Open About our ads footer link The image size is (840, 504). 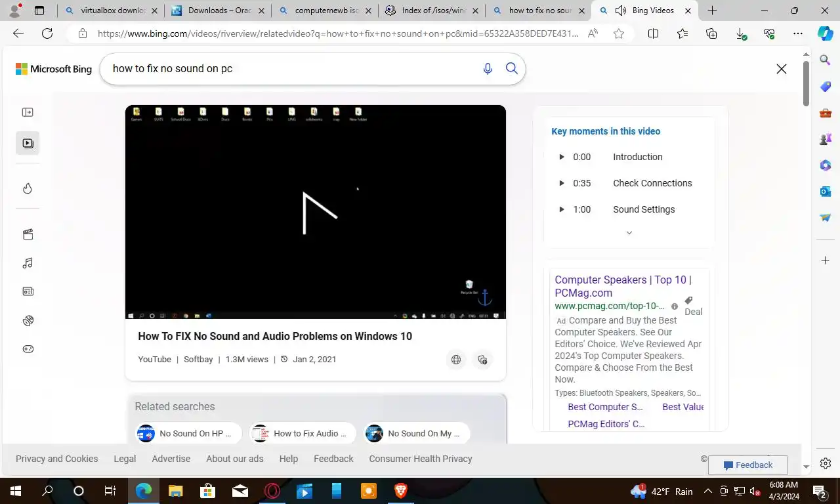pos(234,459)
